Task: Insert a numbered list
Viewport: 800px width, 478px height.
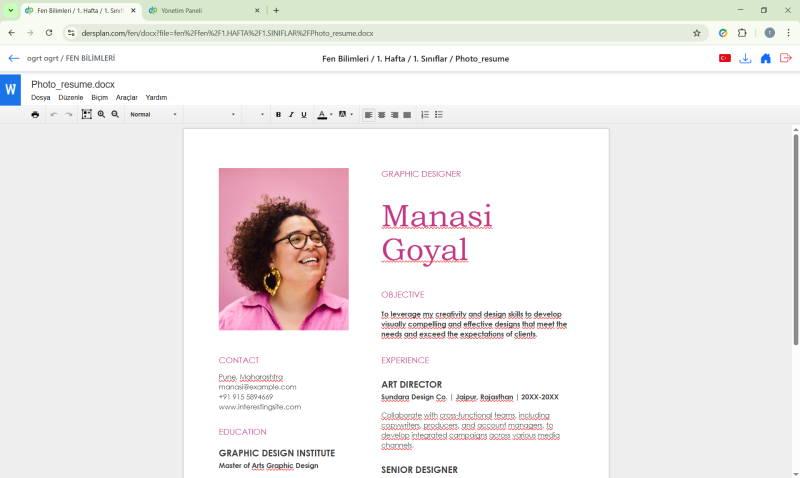Action: click(x=425, y=115)
